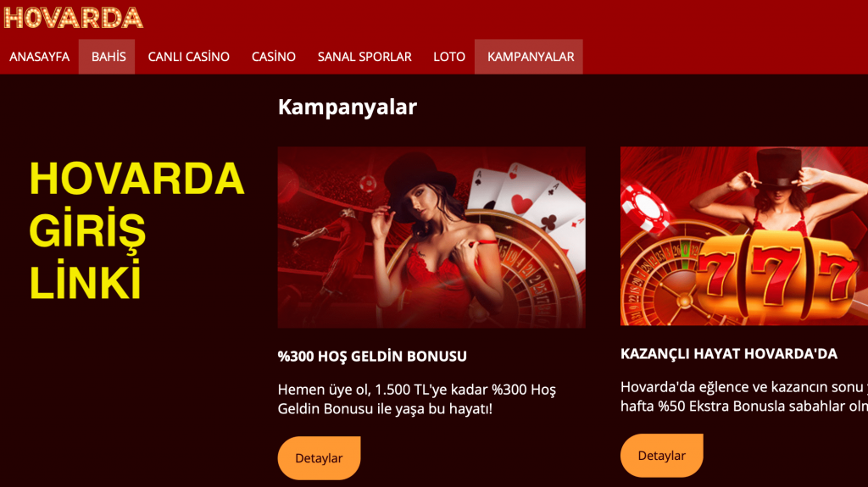
Task: Select the KAMPANYALAR tab
Action: (529, 57)
